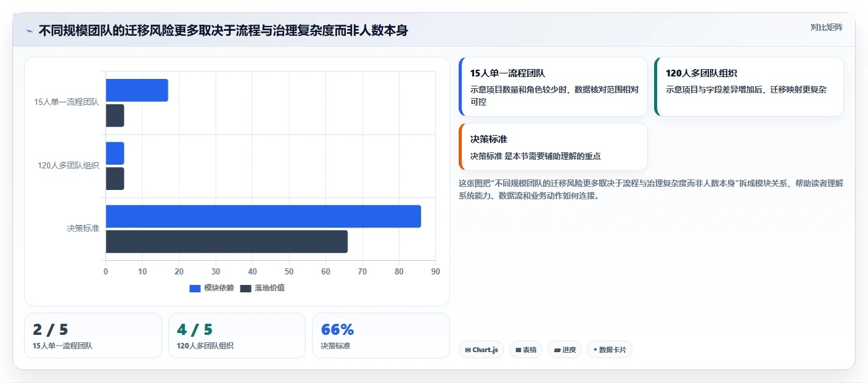
Task: Select the blue bar for 15人单一流程团队
Action: pos(137,91)
